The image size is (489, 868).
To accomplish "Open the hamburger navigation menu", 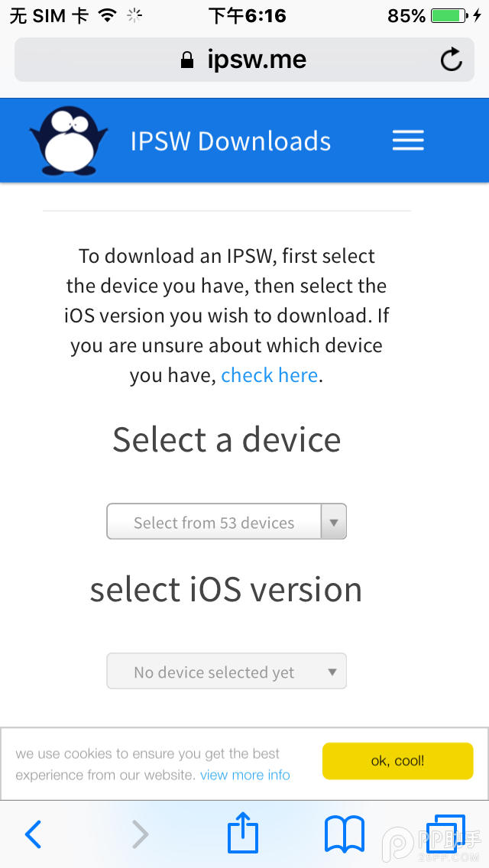I will point(408,141).
